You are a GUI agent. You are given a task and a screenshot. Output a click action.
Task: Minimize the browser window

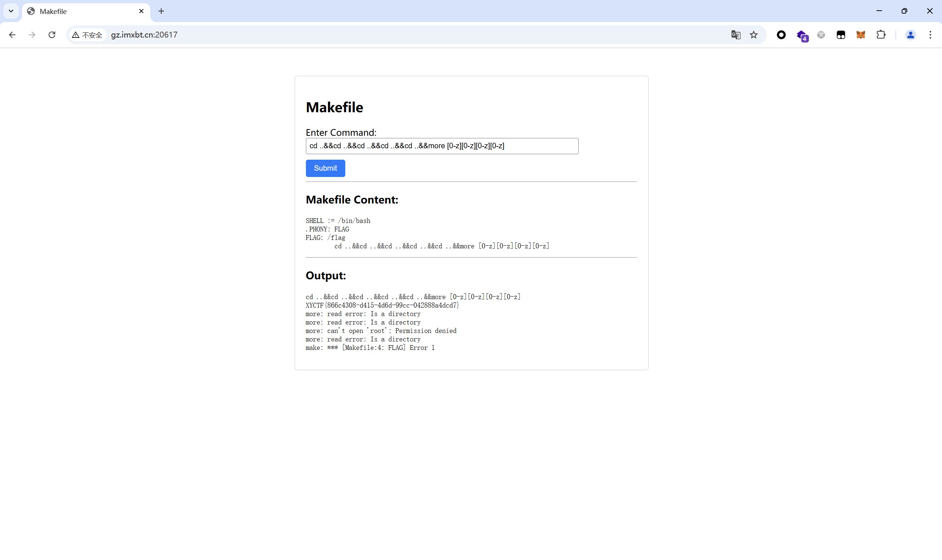[879, 11]
